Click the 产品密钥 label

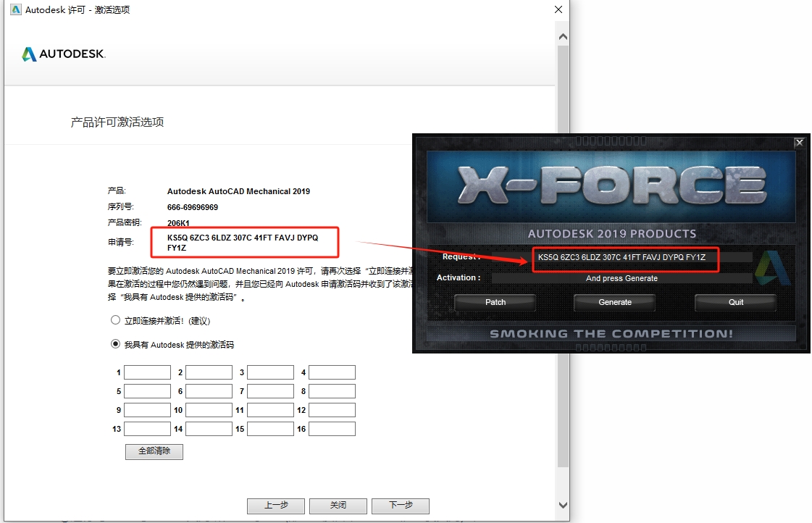click(x=125, y=222)
